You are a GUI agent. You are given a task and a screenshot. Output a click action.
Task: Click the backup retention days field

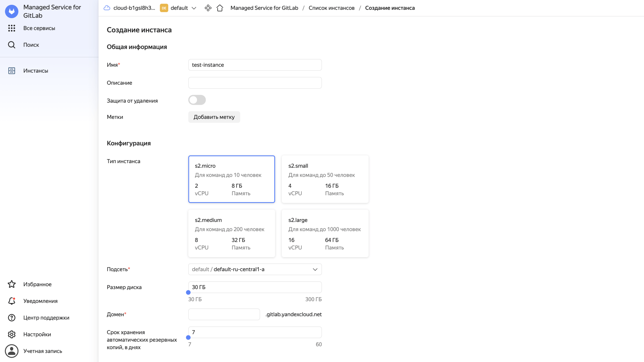pos(255,332)
